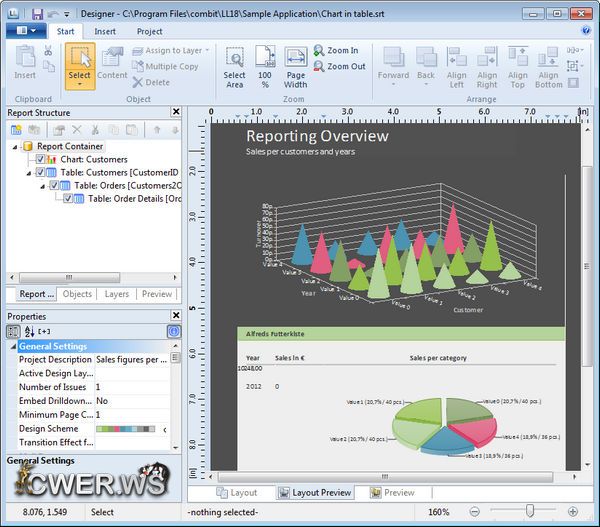Collapse the General Settings property group

click(13, 346)
